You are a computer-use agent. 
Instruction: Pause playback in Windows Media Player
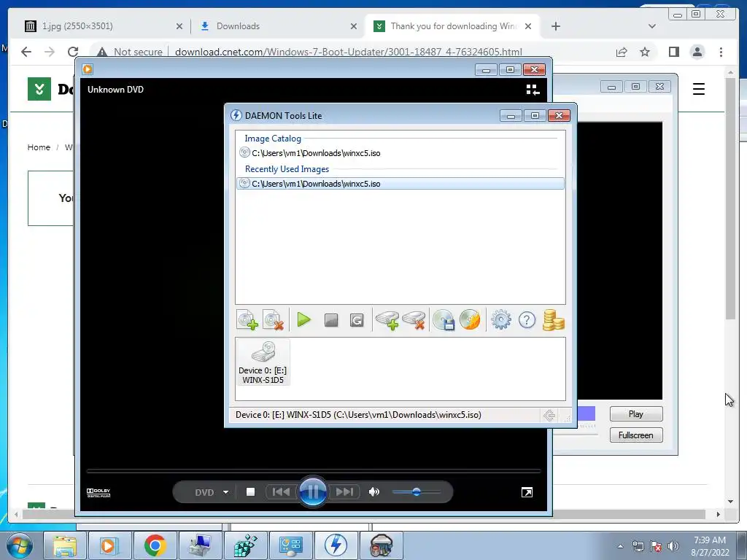[313, 492]
